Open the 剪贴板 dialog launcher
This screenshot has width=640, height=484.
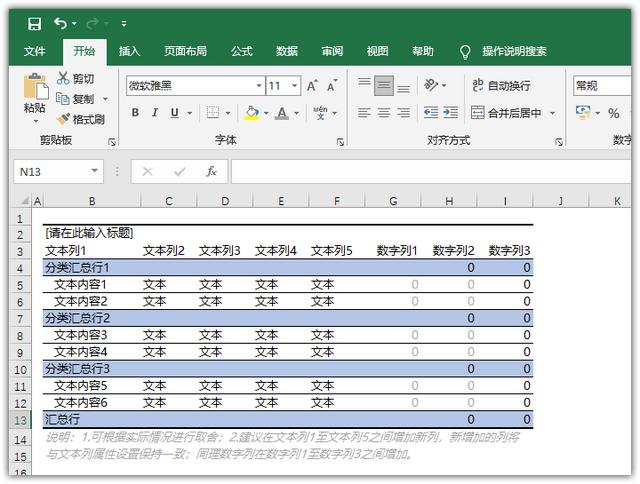[x=112, y=142]
